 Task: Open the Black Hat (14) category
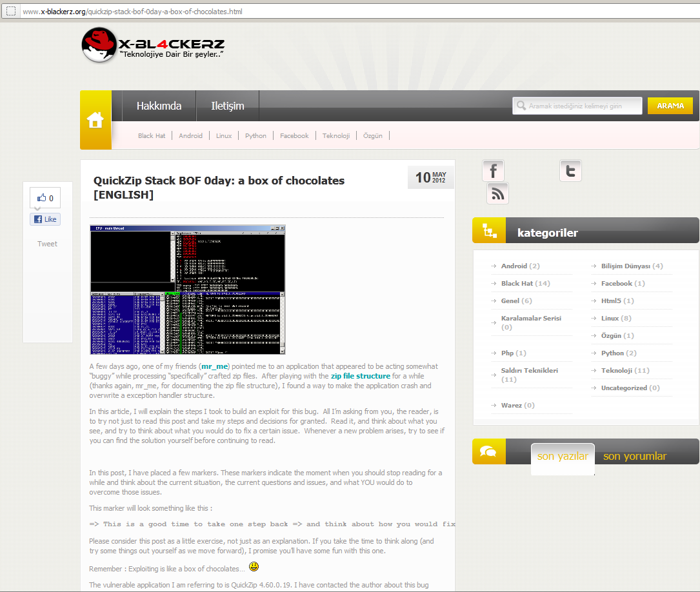click(525, 283)
